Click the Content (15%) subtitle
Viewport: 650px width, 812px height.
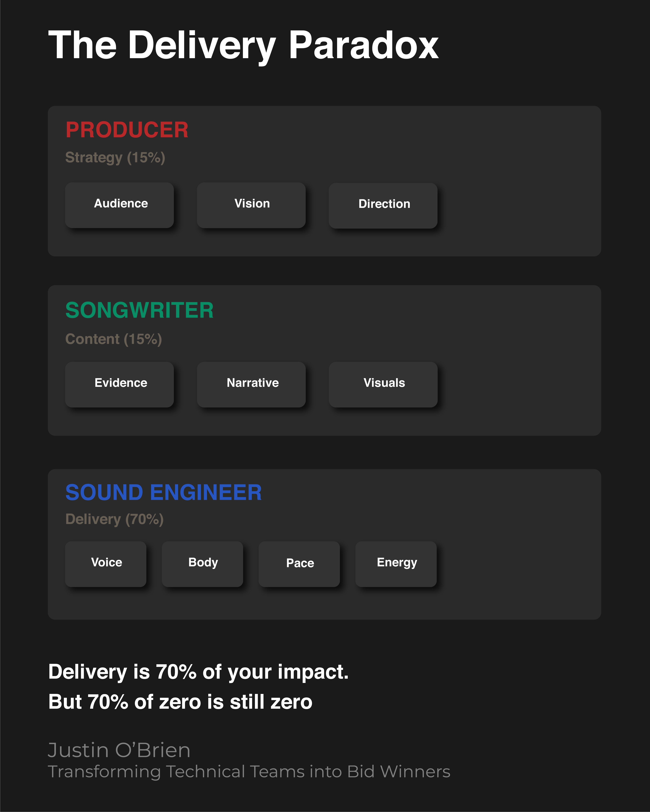[114, 339]
